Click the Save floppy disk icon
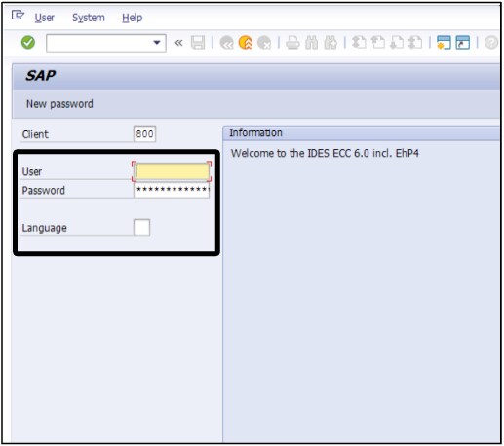 pos(198,43)
